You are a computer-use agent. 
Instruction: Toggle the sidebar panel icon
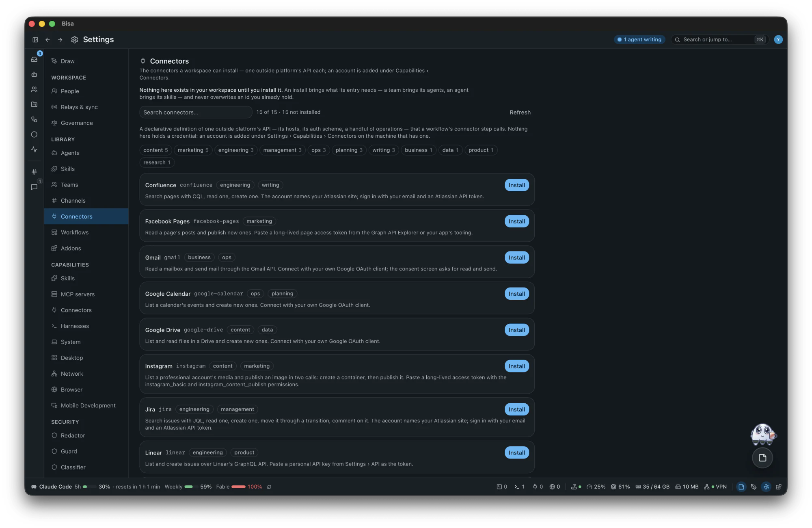tap(35, 39)
